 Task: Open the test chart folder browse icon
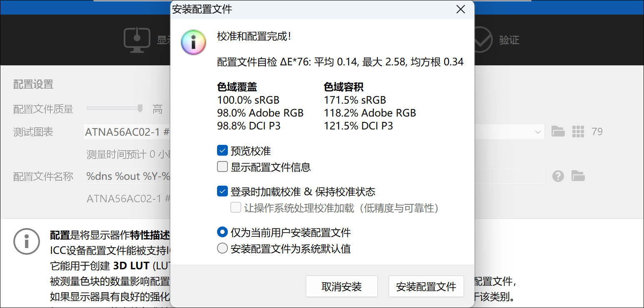pyautogui.click(x=558, y=132)
